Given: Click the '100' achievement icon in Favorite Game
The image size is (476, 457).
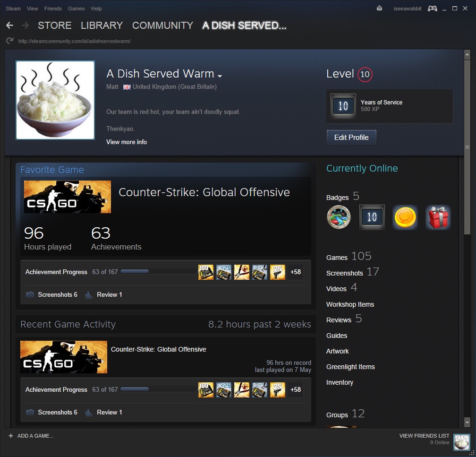Looking at the screenshot, I should [x=206, y=272].
